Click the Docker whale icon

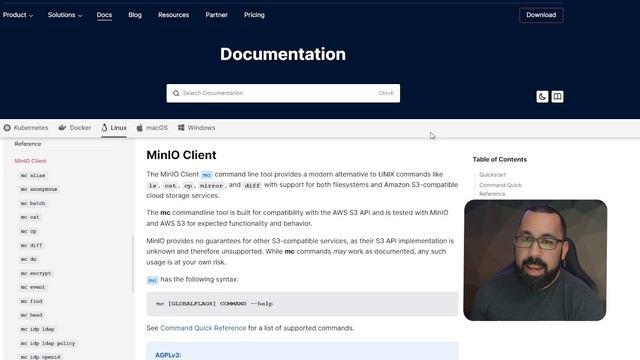62,128
